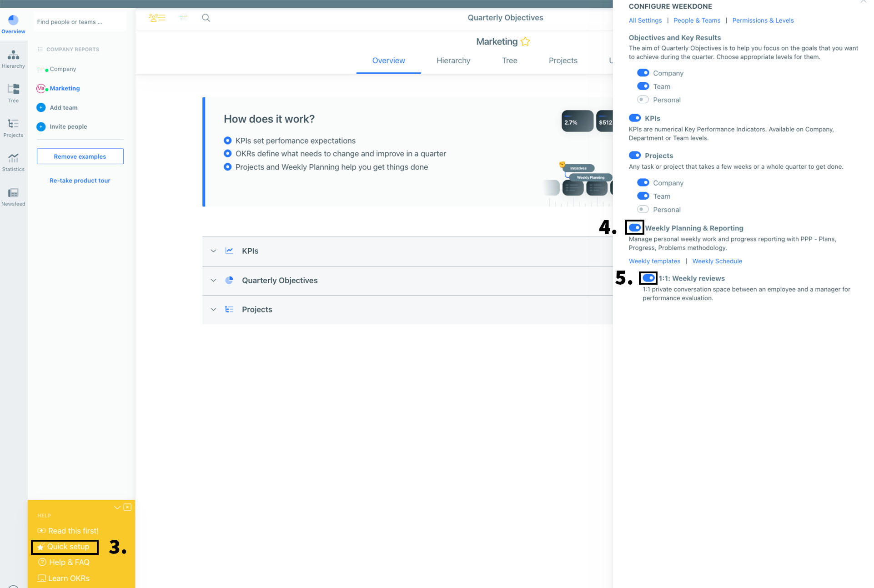The height and width of the screenshot is (588, 874).
Task: Switch to the Hierarchy tab
Action: point(453,60)
